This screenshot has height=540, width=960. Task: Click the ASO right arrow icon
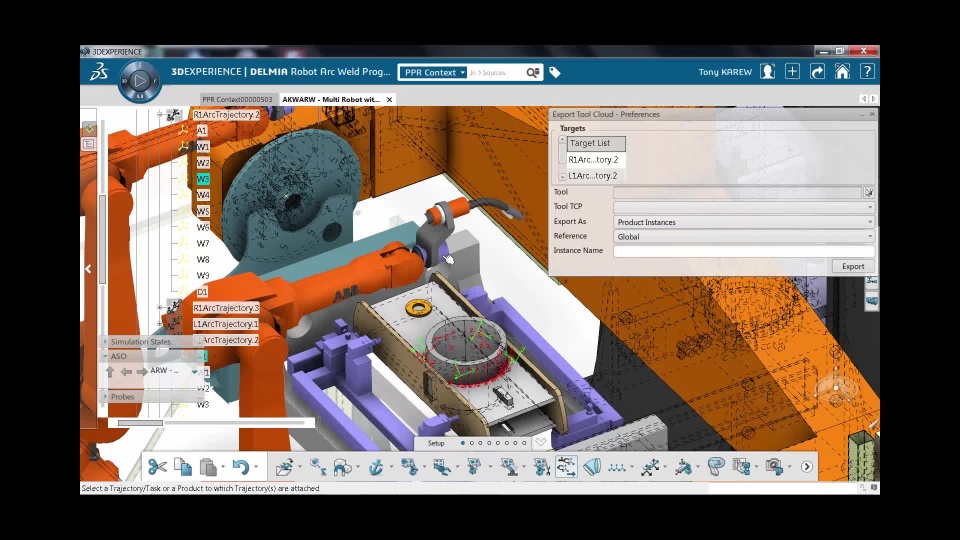142,372
